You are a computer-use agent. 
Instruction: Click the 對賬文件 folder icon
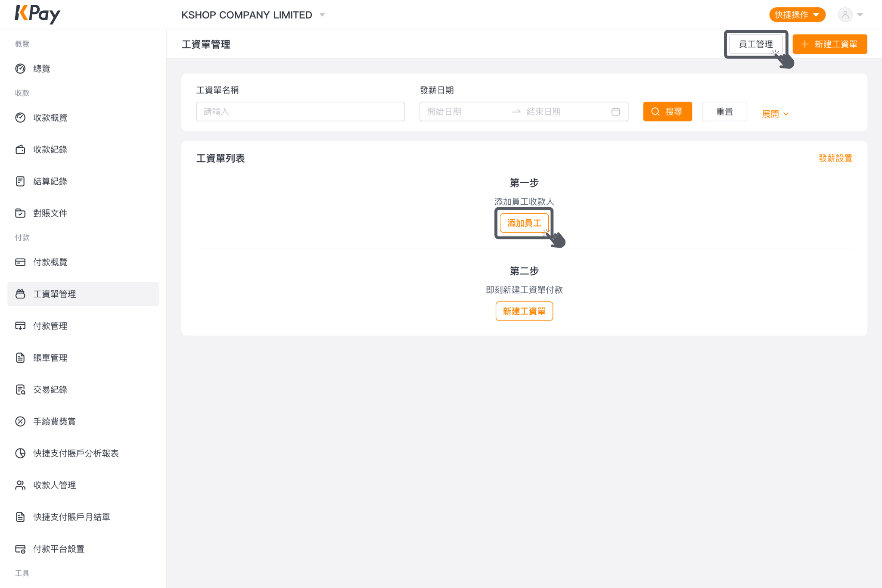click(20, 213)
